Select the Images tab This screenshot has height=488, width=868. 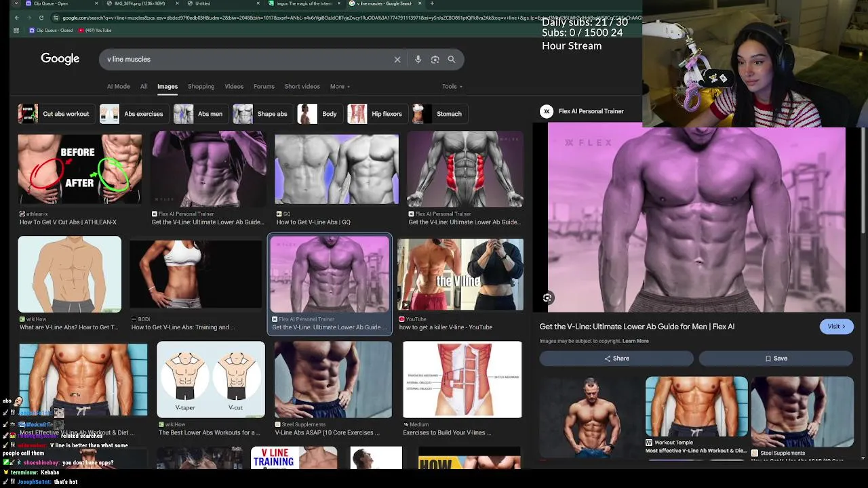(167, 87)
